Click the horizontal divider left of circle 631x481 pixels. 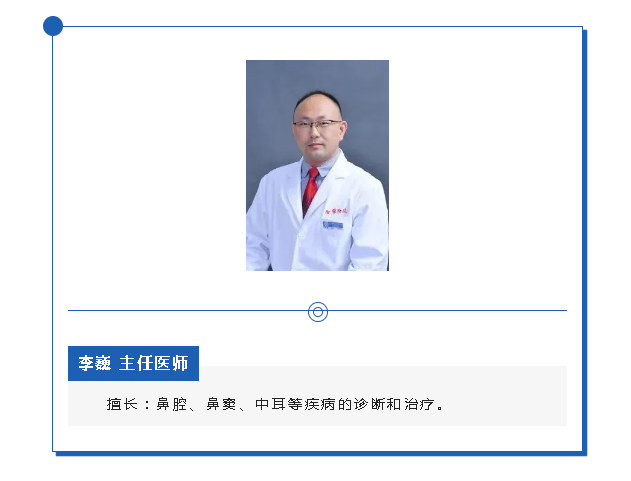[188, 310]
